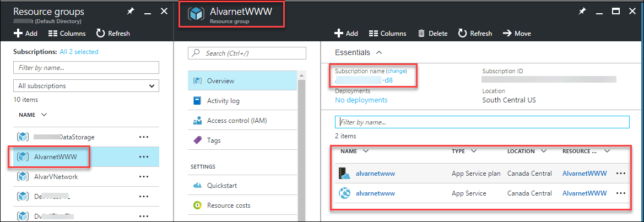Sort resource groups by NAME column
This screenshot has width=644, height=222.
tap(33, 115)
